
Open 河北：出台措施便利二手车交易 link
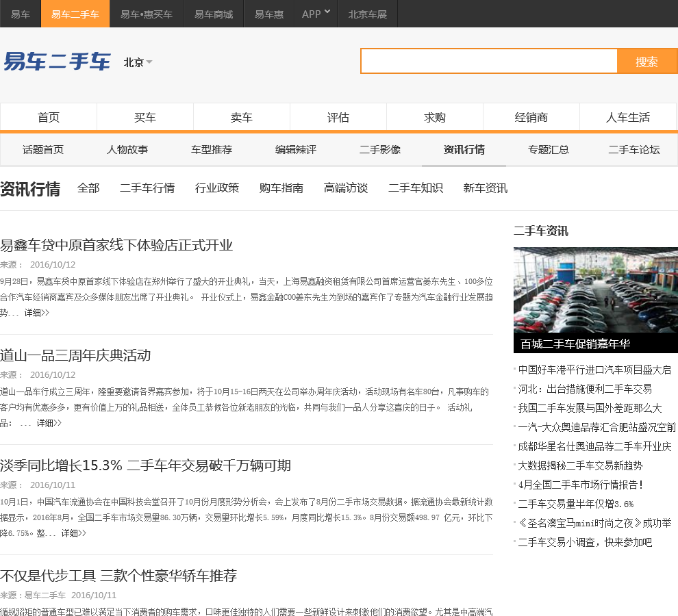585,389
